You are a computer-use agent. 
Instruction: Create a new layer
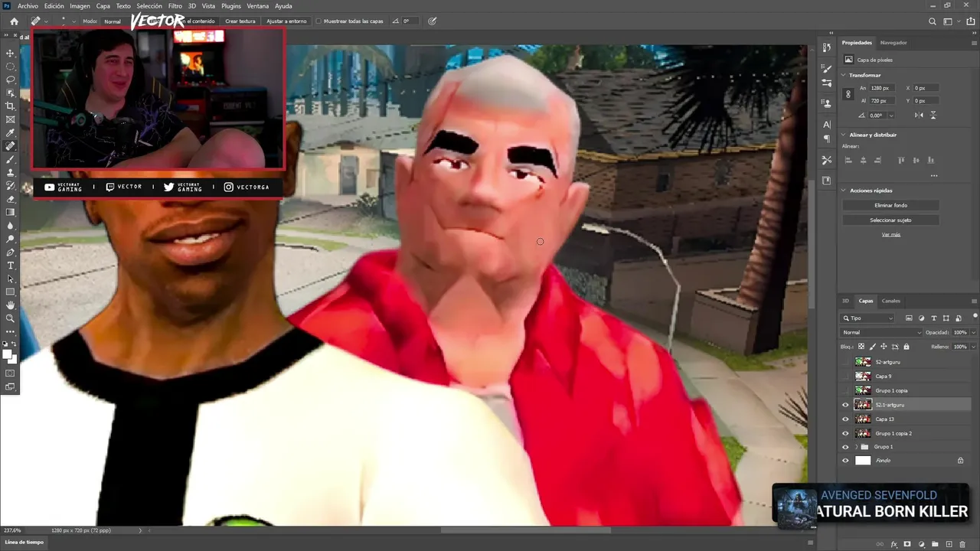949,544
